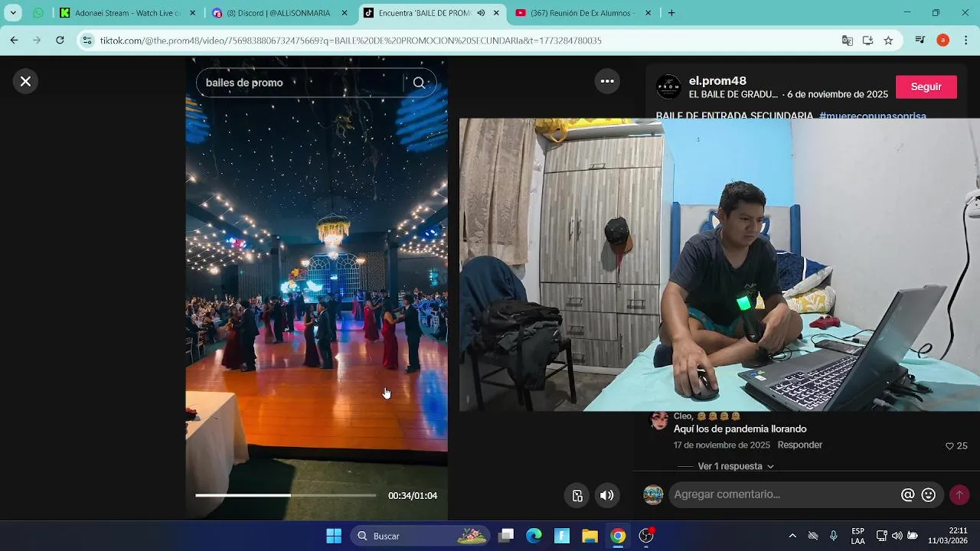Open Task View on the taskbar
The image size is (980, 551).
point(506,536)
